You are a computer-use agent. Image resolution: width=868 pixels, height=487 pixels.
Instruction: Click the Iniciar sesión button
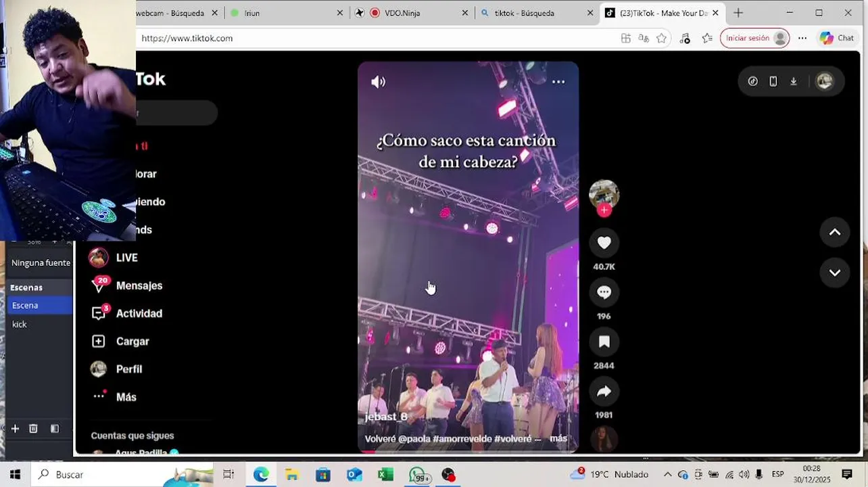754,39
